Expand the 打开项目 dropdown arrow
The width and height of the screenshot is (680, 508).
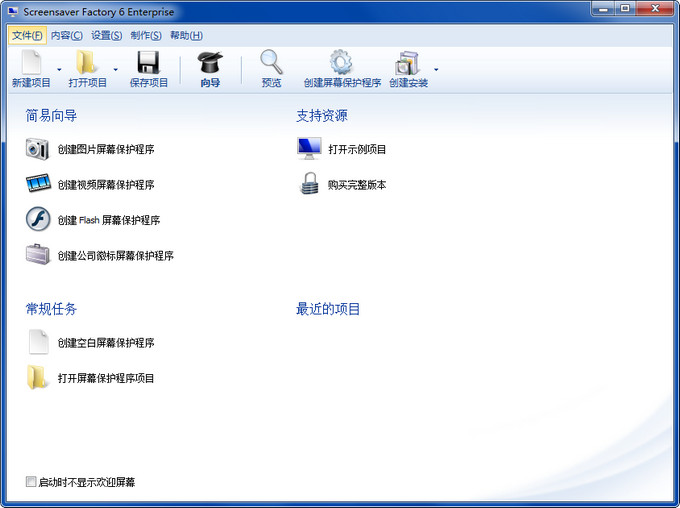(115, 69)
